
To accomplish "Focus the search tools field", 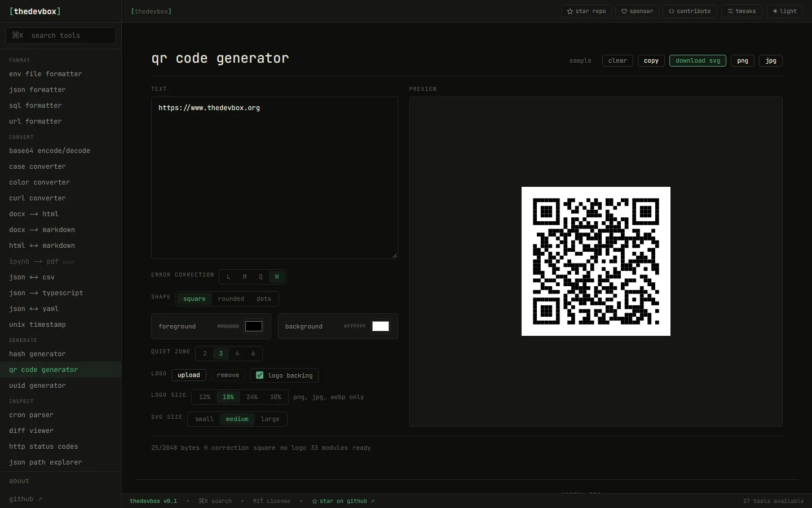I will point(60,36).
